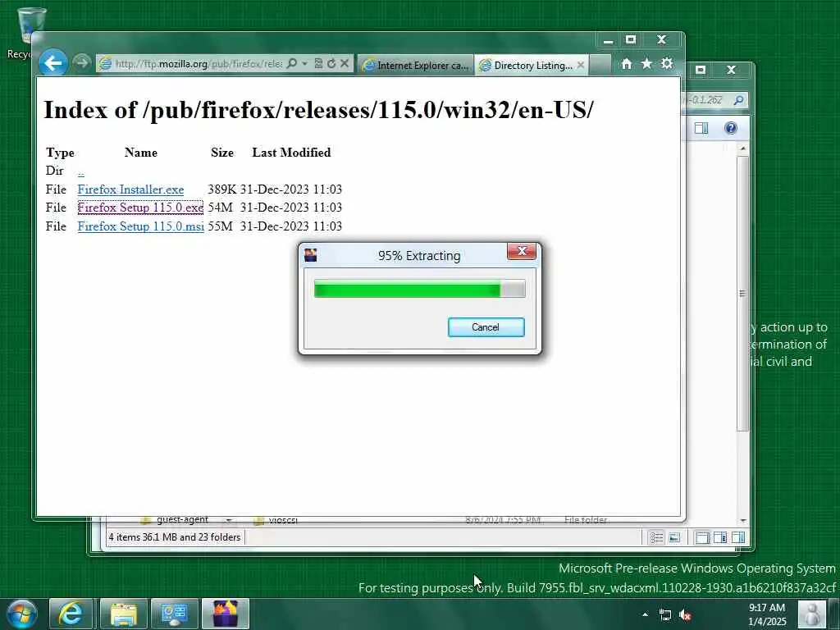This screenshot has width=840, height=630.
Task: Open Favorites with the star icon
Action: click(x=646, y=64)
